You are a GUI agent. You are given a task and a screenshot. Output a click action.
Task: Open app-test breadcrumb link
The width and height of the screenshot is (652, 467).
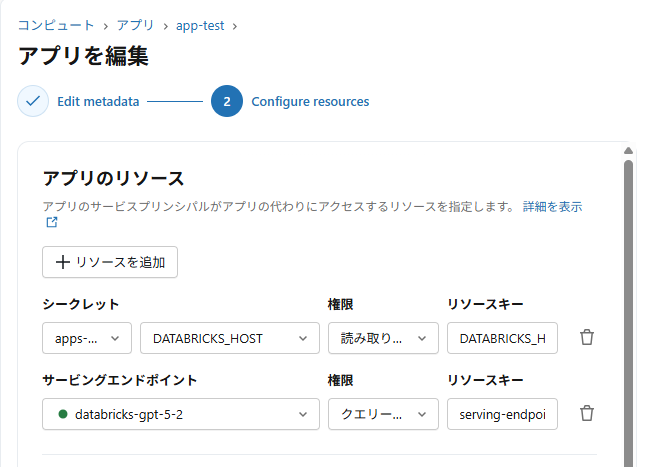point(200,24)
